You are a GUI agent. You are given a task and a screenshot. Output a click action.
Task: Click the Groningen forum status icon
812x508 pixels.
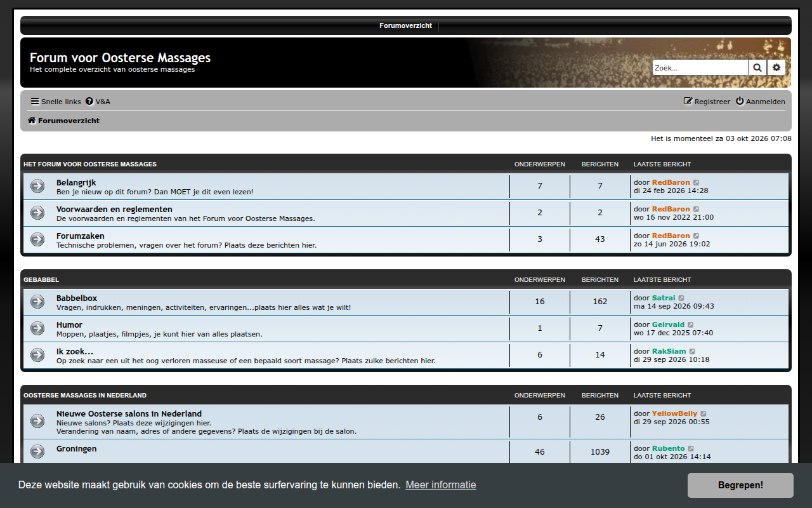click(x=37, y=451)
